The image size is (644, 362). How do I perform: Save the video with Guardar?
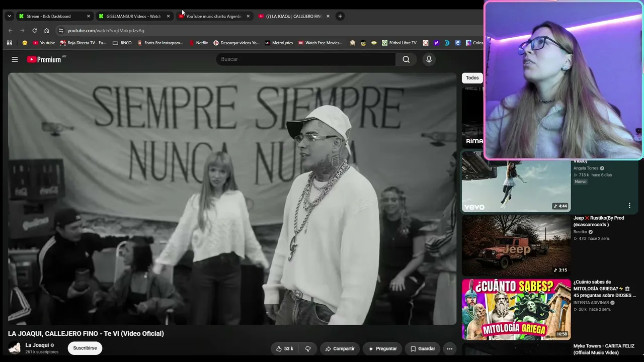[423, 348]
